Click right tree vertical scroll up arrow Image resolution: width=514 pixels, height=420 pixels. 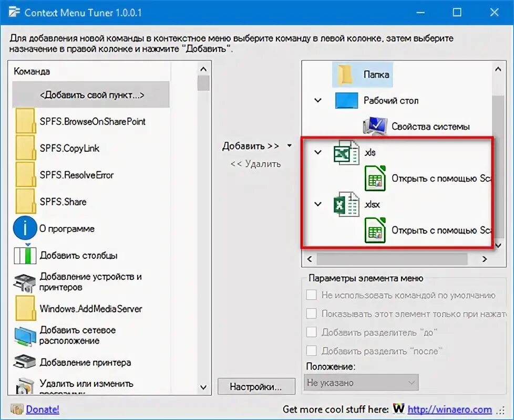pyautogui.click(x=498, y=69)
